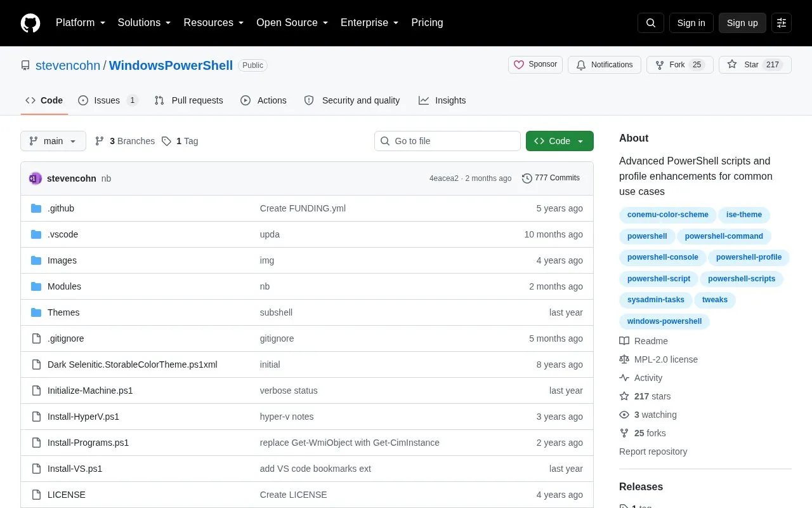Click the Report repository link
The height and width of the screenshot is (508, 812).
tap(653, 451)
